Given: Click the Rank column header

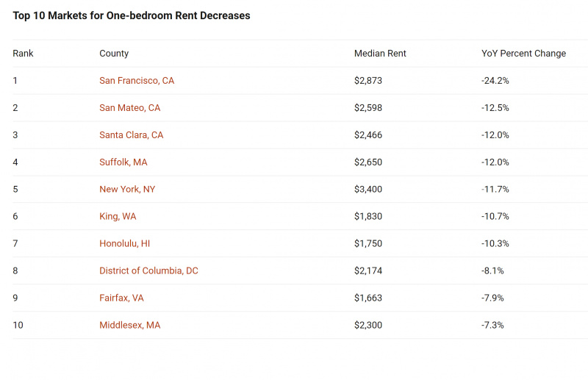Looking at the screenshot, I should pyautogui.click(x=23, y=54).
